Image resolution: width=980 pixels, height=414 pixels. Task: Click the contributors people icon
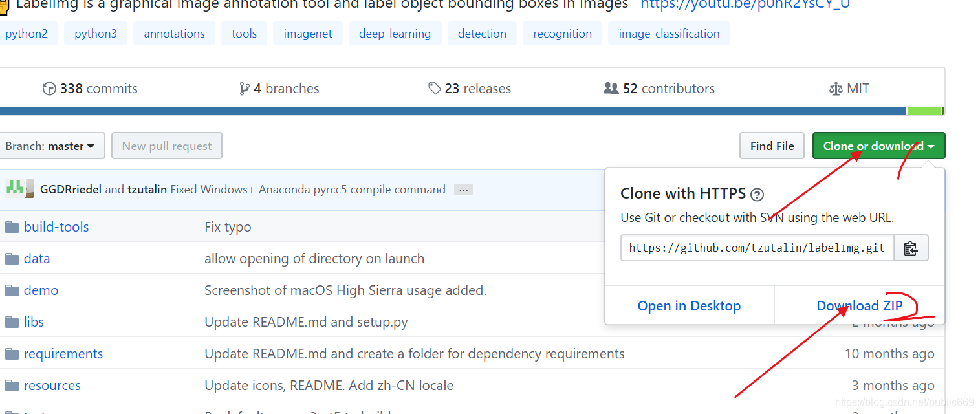coord(611,89)
